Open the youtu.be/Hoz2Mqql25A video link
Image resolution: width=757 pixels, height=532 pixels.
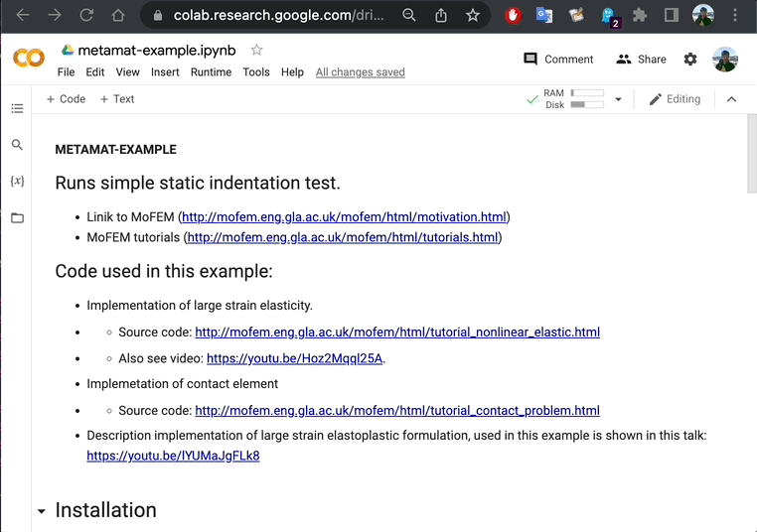[x=294, y=358]
